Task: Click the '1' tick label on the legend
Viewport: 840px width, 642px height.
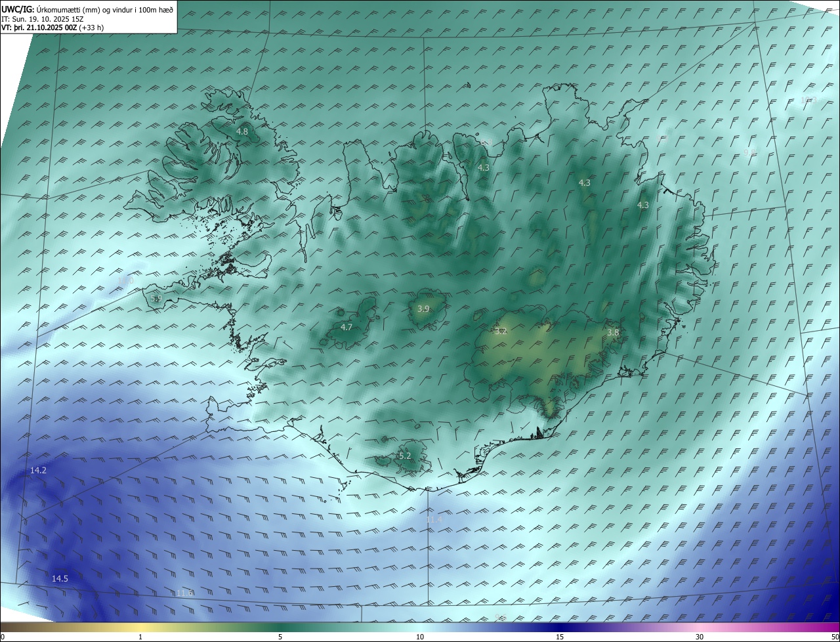Action: (x=140, y=637)
